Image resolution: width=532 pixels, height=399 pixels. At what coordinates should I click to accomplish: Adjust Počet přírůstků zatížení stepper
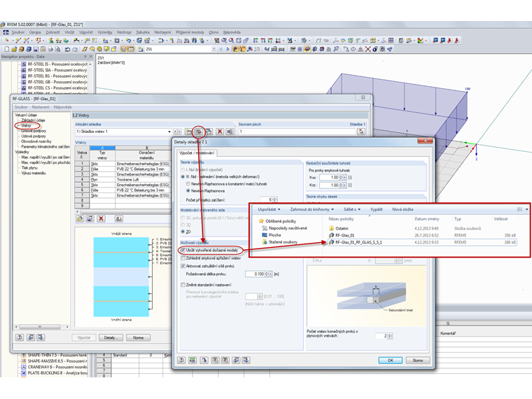point(275,199)
